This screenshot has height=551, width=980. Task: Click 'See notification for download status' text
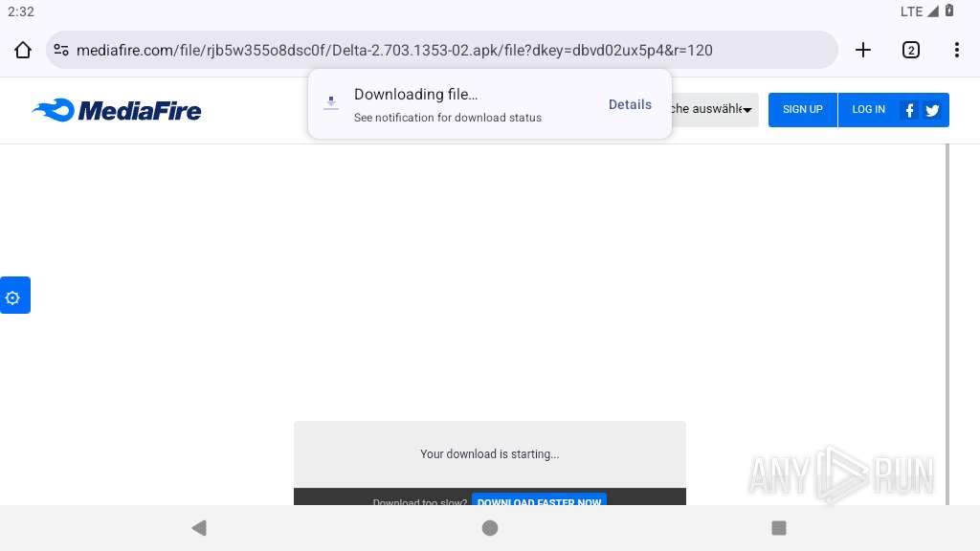448,118
